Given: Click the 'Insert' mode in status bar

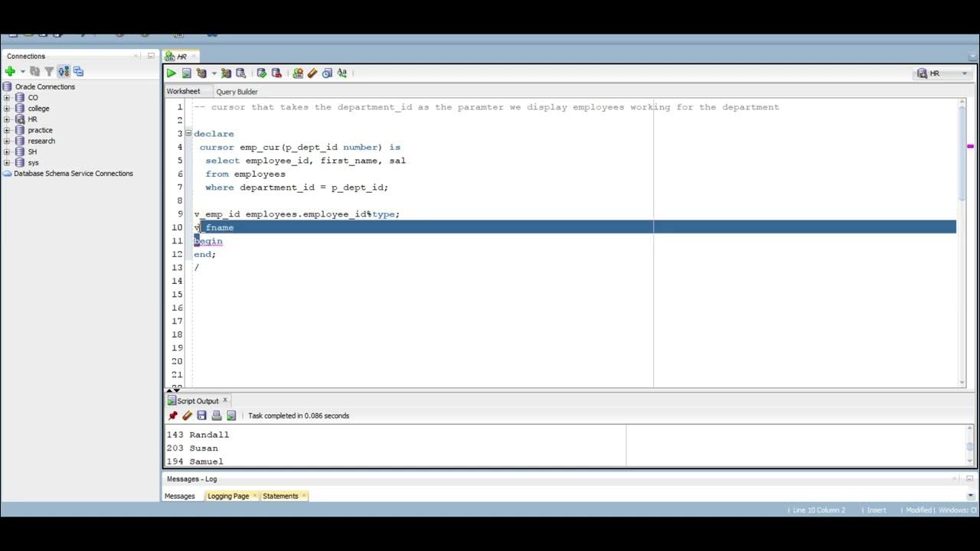Looking at the screenshot, I should (877, 510).
